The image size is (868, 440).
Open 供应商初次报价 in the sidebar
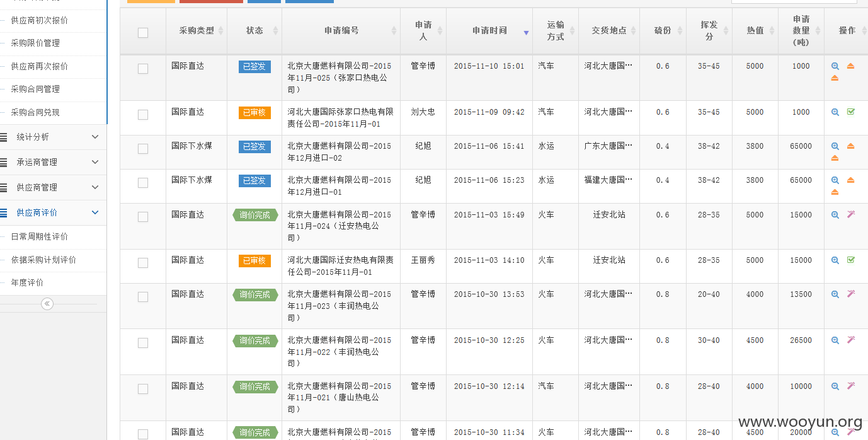(40, 20)
